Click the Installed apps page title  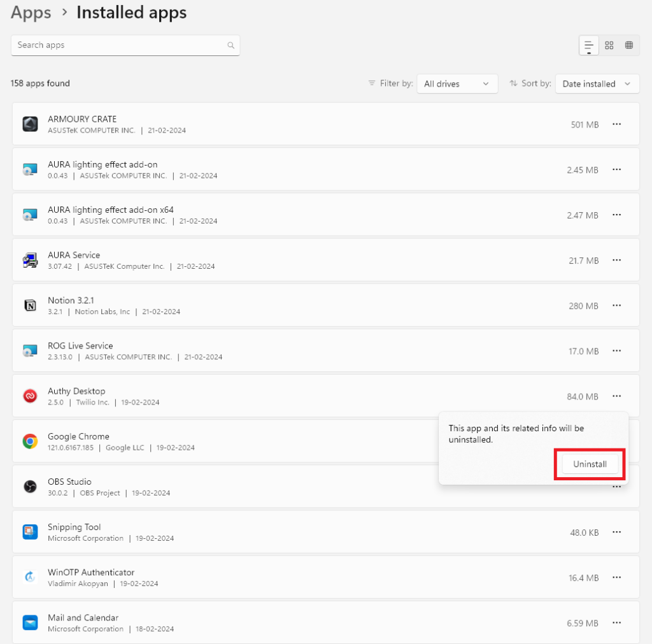[x=131, y=13]
